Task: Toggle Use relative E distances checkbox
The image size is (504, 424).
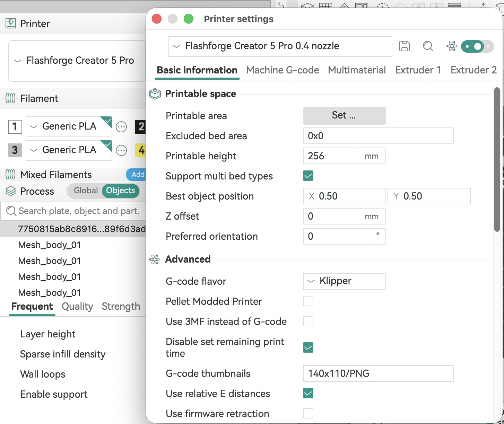Action: pyautogui.click(x=308, y=394)
